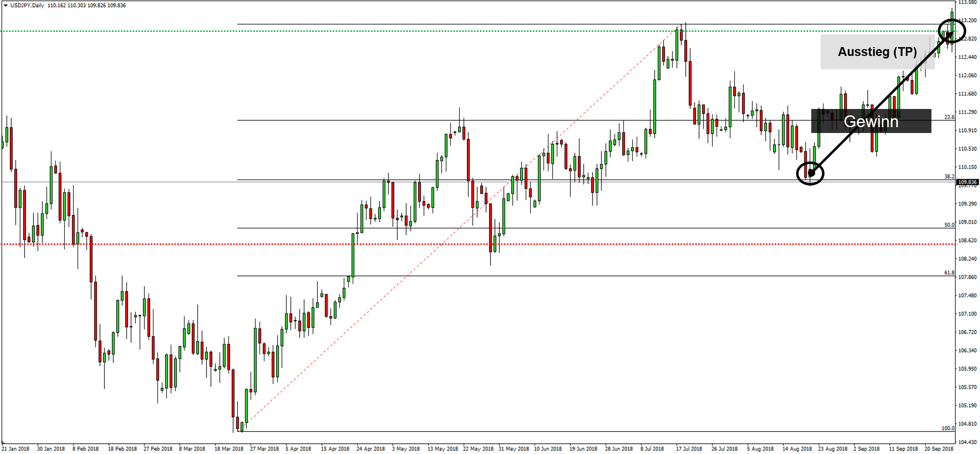This screenshot has width=980, height=454.
Task: Click the 113.200 price scale label
Action: pyautogui.click(x=967, y=21)
